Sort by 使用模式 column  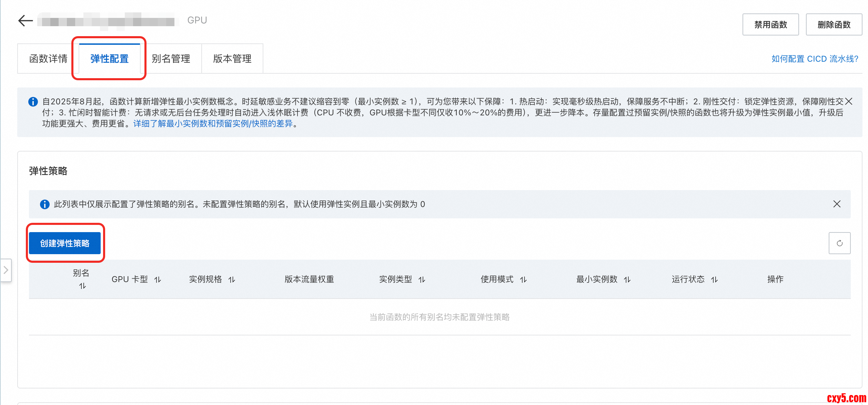(523, 280)
